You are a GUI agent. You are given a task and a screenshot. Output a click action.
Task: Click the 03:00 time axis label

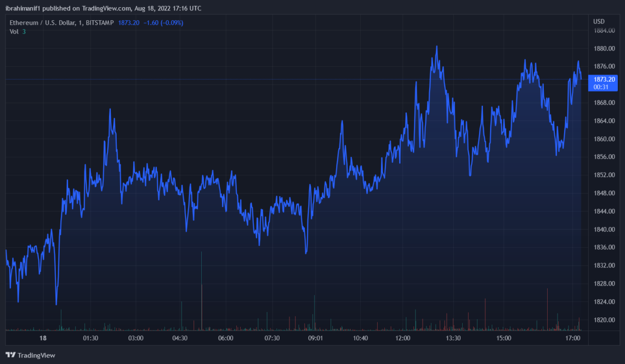coord(135,338)
